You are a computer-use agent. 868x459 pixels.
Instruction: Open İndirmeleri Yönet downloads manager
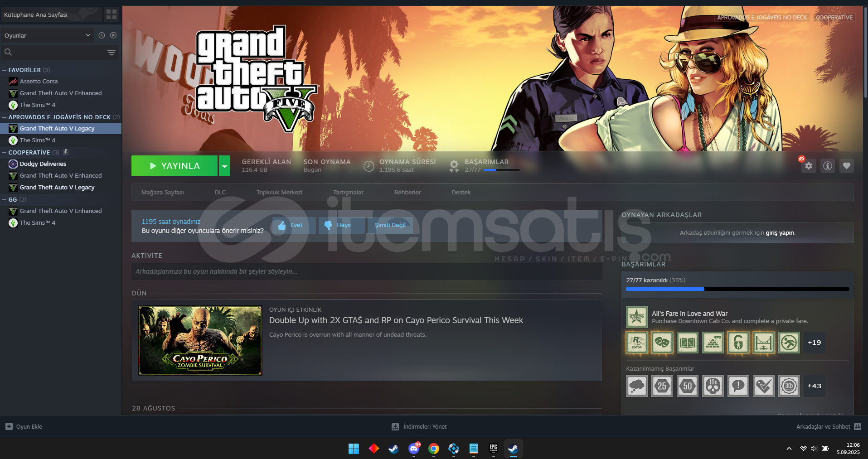pyautogui.click(x=419, y=427)
